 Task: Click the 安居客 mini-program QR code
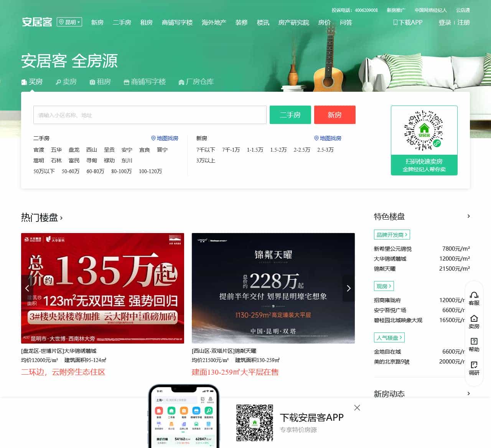coord(424,131)
